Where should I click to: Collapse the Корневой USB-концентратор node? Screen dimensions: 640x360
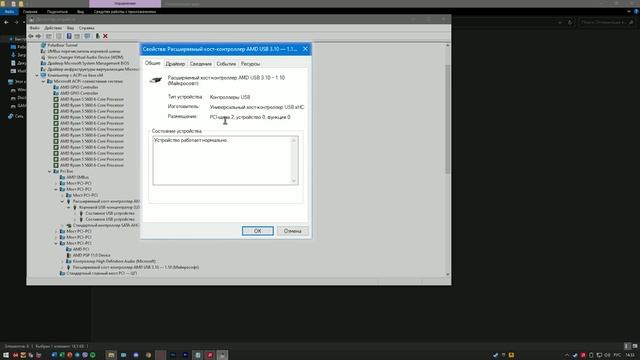(69, 207)
